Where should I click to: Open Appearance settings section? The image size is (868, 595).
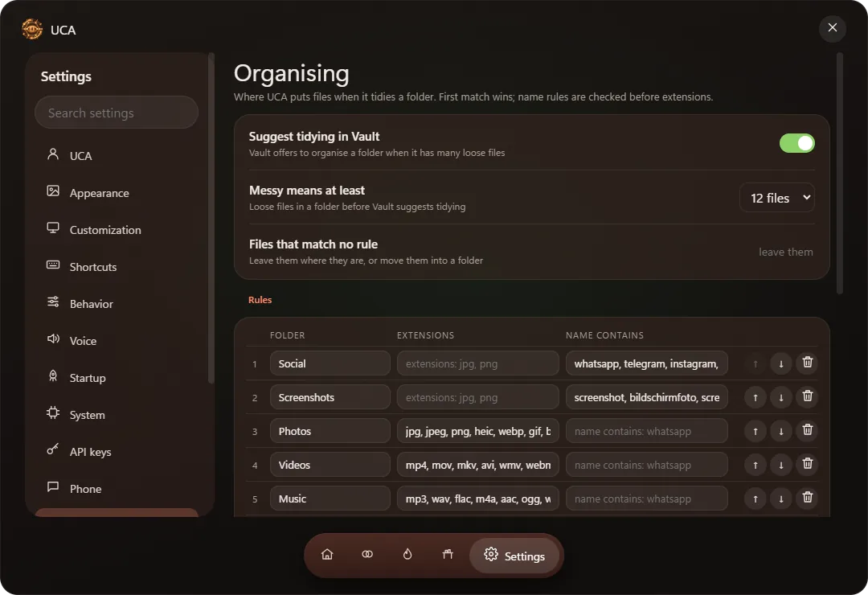[117, 193]
